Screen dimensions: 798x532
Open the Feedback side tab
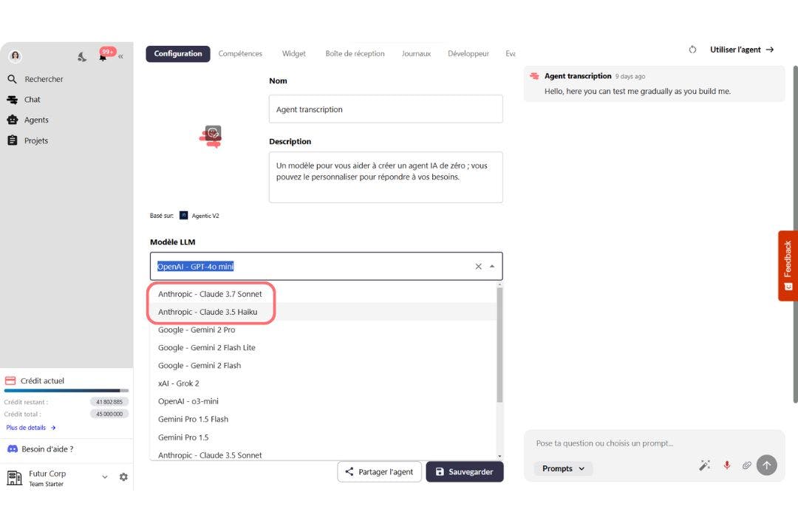(x=788, y=266)
